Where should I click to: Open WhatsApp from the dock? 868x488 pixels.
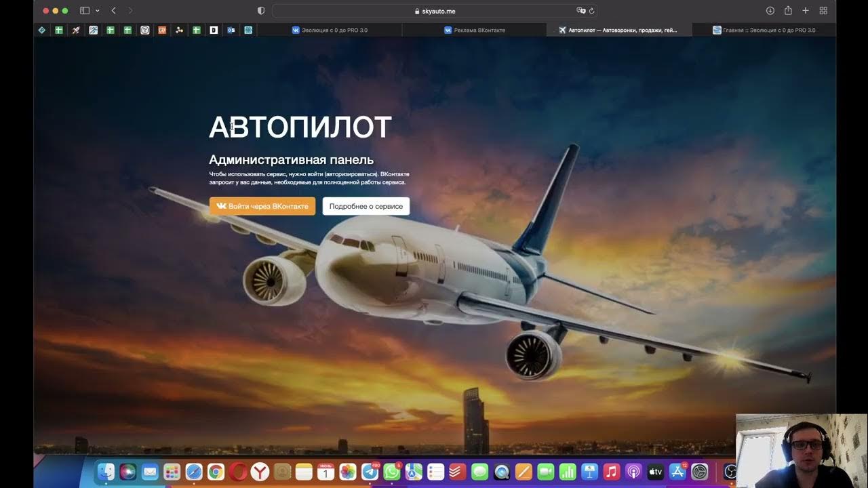click(x=392, y=472)
